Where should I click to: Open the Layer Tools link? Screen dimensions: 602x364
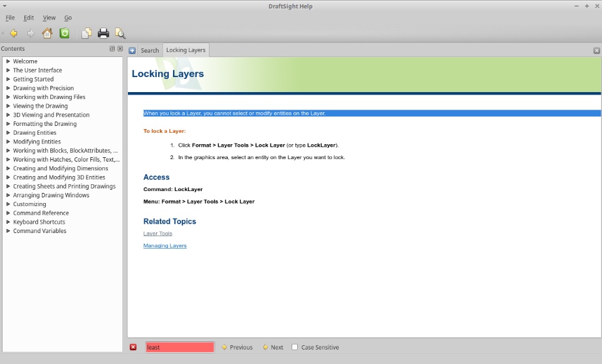pyautogui.click(x=158, y=233)
